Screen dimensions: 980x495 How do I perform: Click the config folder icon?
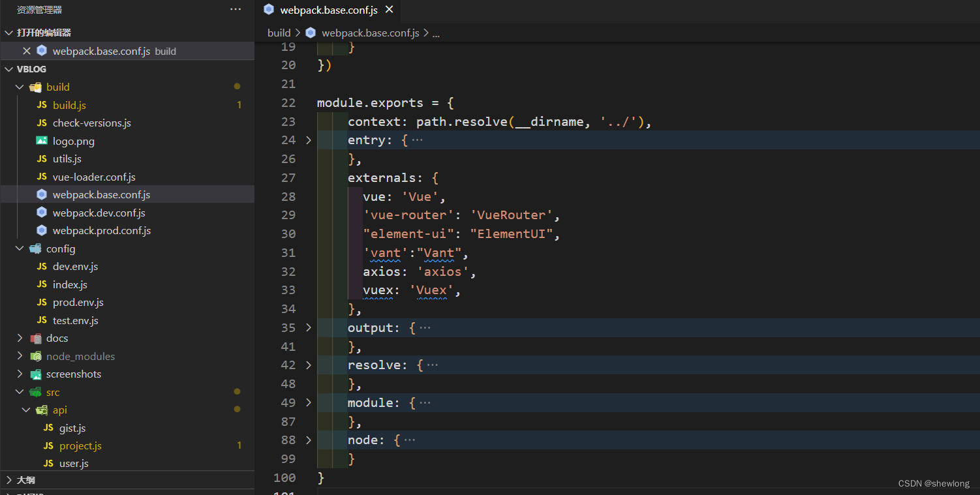(x=36, y=248)
